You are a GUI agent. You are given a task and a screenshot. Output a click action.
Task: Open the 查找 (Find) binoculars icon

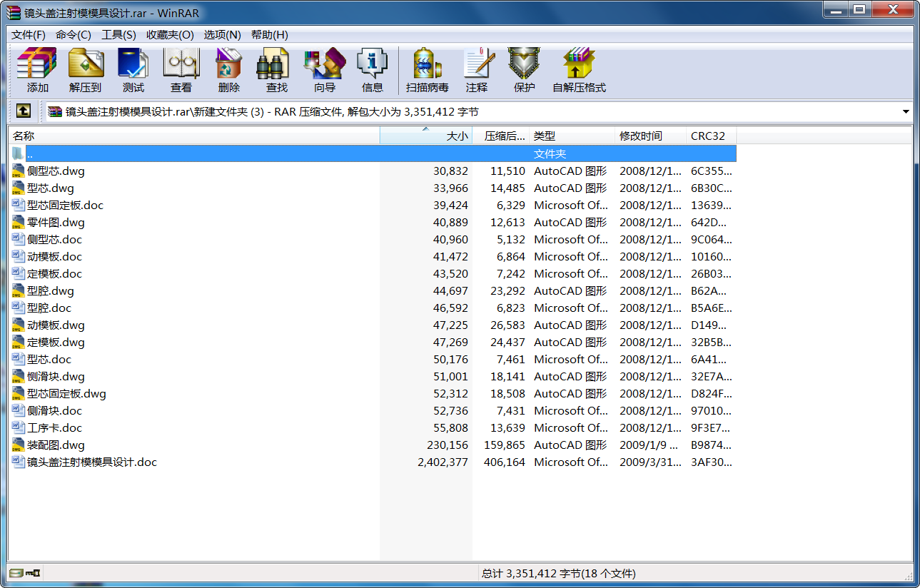(276, 71)
